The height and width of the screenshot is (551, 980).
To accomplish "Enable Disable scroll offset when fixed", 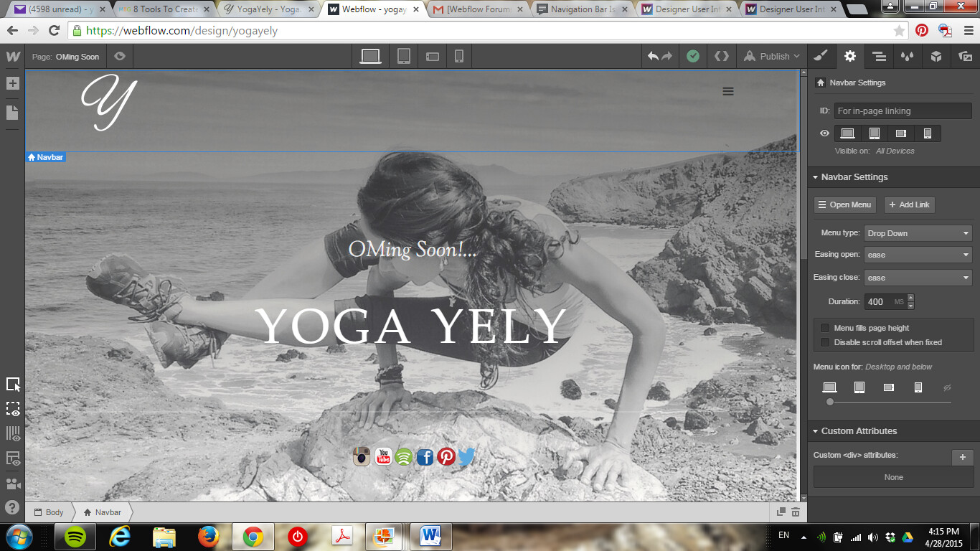I will pos(825,342).
